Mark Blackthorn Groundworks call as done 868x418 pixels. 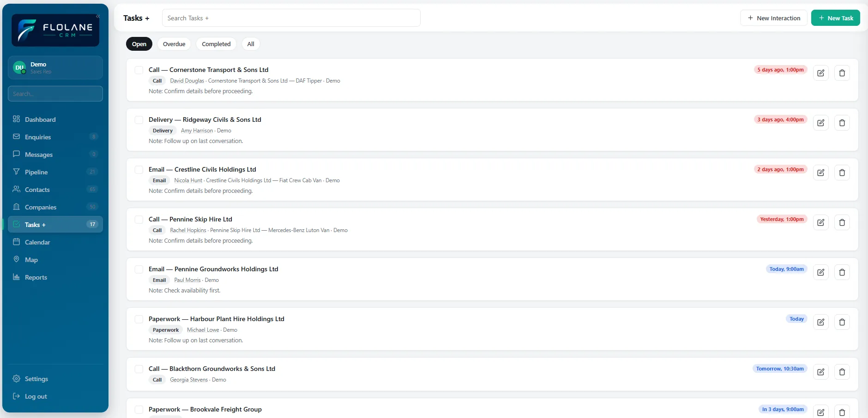(139, 369)
